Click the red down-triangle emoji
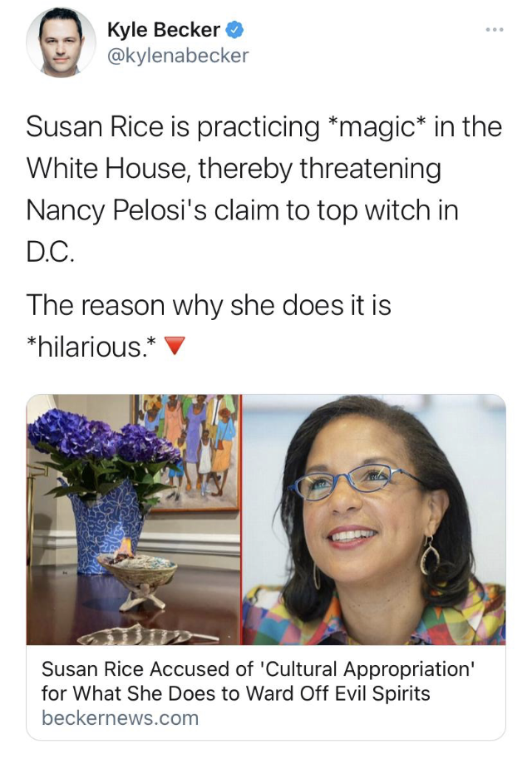Screen dimensions: 532x759 [x=175, y=346]
